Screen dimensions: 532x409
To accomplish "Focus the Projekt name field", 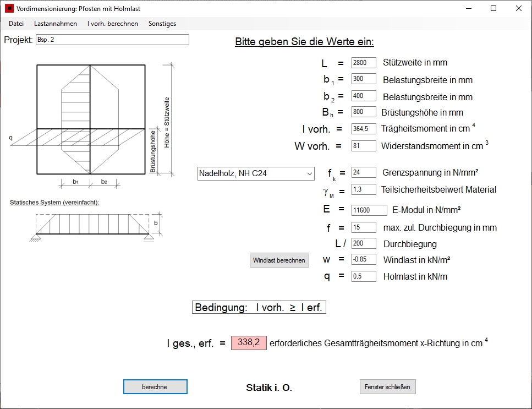I will [112, 40].
